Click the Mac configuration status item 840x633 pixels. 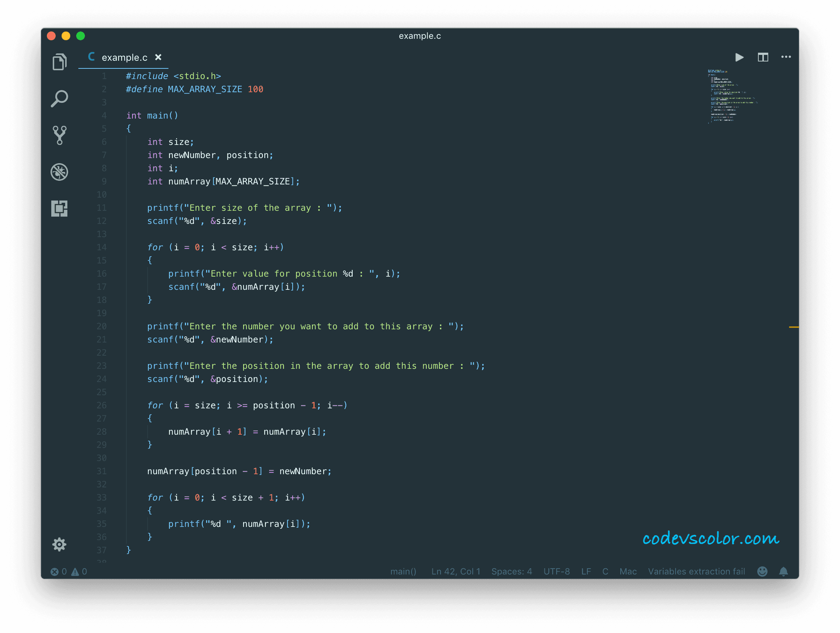pyautogui.click(x=628, y=572)
